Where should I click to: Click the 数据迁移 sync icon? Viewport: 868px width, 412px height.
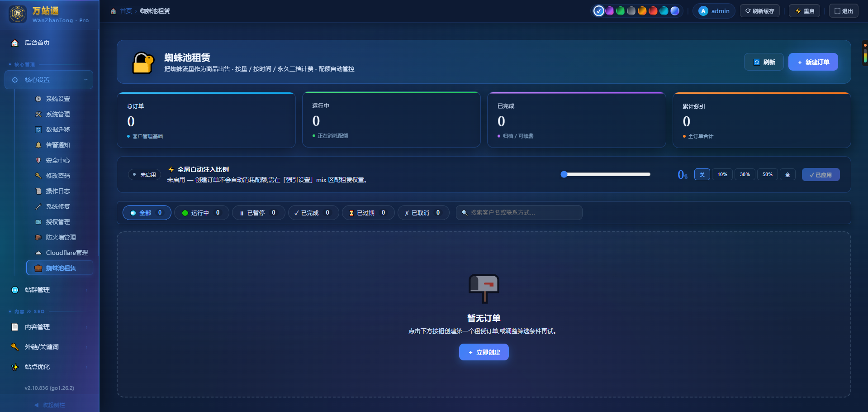point(38,129)
